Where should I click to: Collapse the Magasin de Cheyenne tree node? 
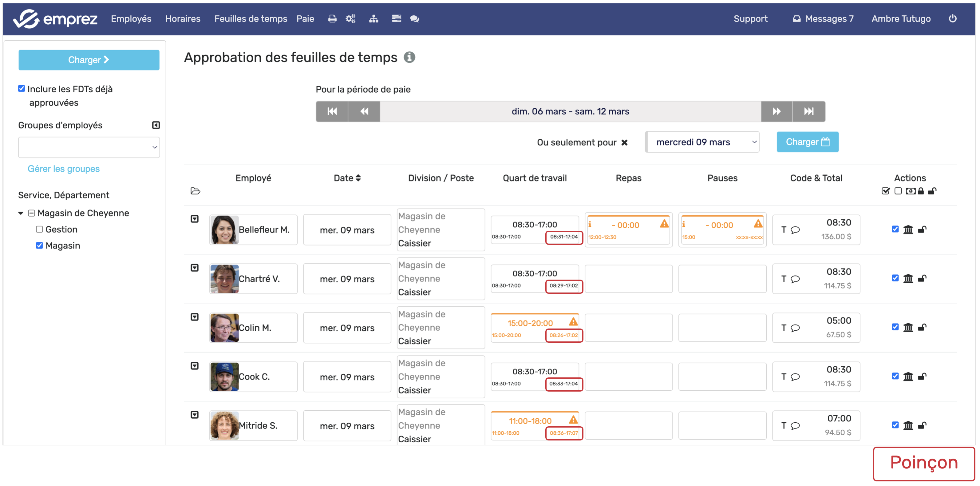21,213
